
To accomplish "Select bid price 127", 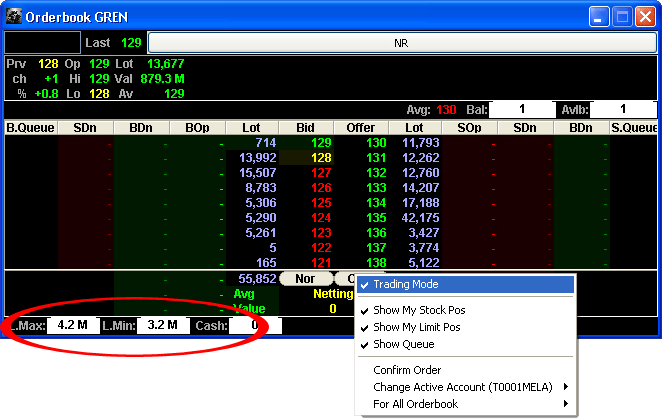I will tap(321, 173).
